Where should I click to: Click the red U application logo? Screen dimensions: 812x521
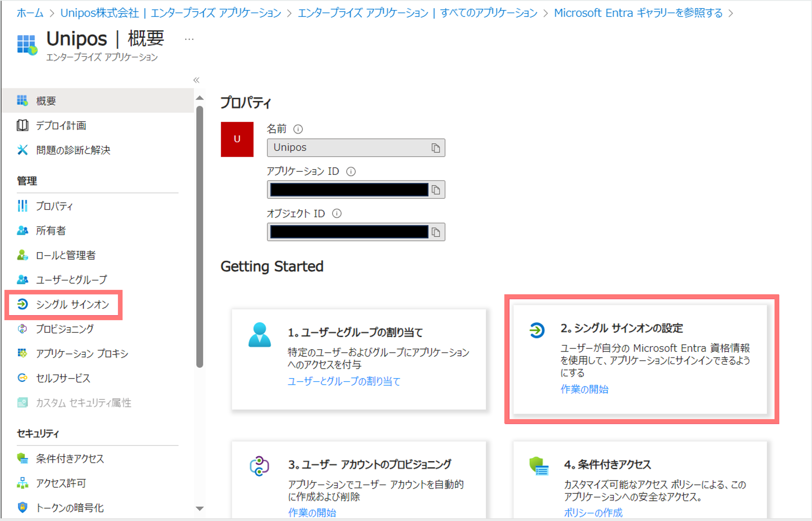(237, 139)
